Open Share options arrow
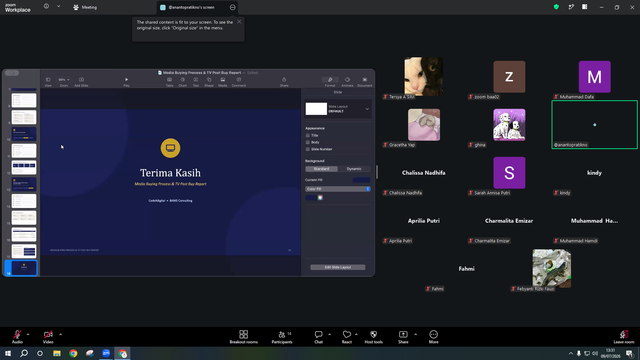Viewport: 640px width, 360px height. point(416,334)
